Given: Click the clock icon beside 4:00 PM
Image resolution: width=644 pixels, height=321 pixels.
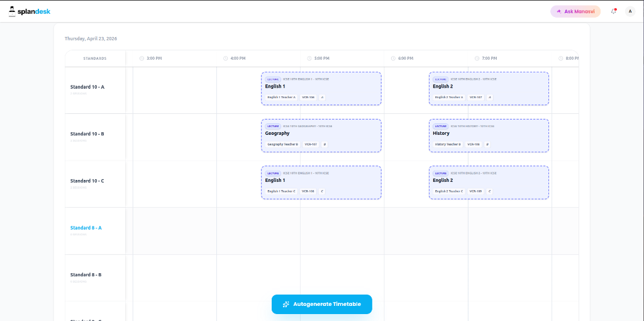Looking at the screenshot, I should 226,59.
